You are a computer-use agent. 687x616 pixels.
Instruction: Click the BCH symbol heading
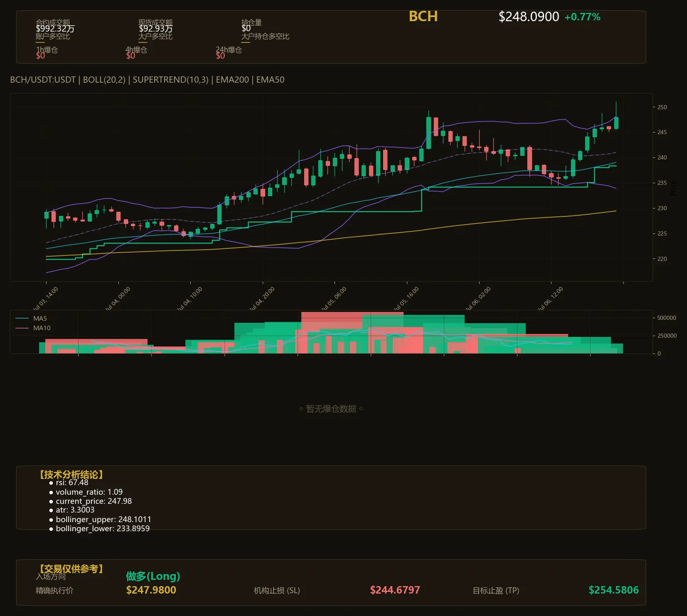click(423, 16)
